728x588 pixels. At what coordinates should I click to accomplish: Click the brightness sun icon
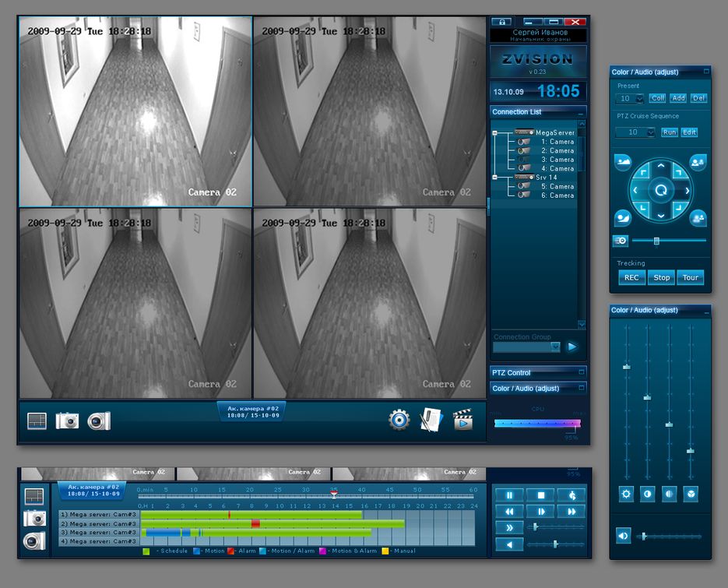point(626,494)
